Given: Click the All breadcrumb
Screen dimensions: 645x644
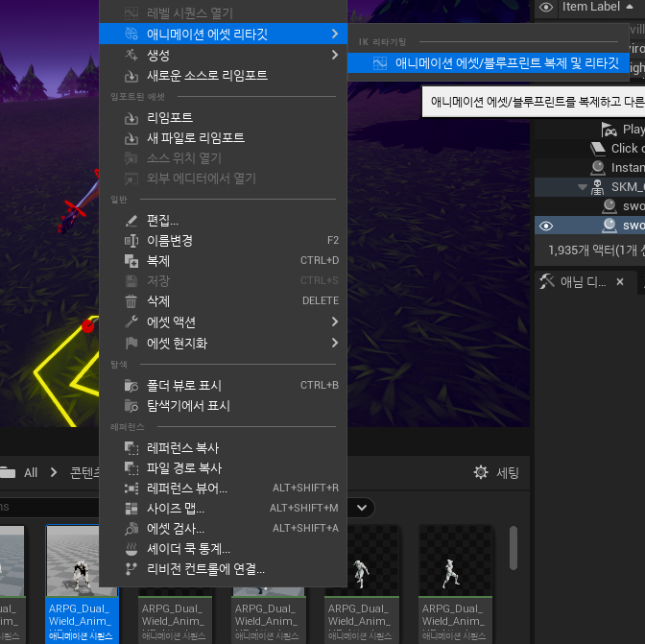Looking at the screenshot, I should [x=31, y=472].
